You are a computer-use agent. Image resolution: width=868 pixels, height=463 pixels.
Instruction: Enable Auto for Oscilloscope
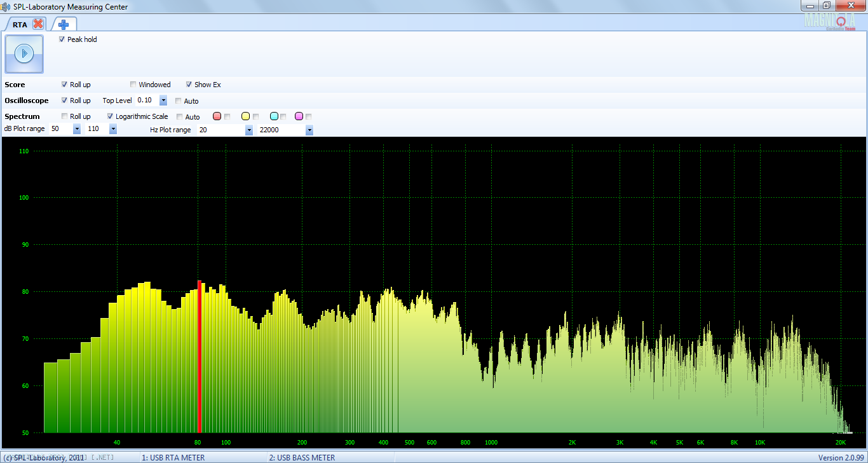(179, 101)
